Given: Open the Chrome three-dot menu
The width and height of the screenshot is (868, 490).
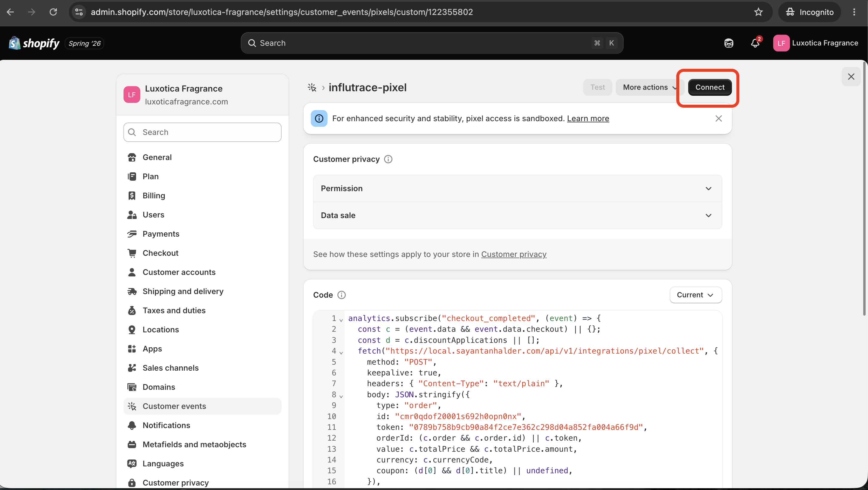Looking at the screenshot, I should point(854,12).
